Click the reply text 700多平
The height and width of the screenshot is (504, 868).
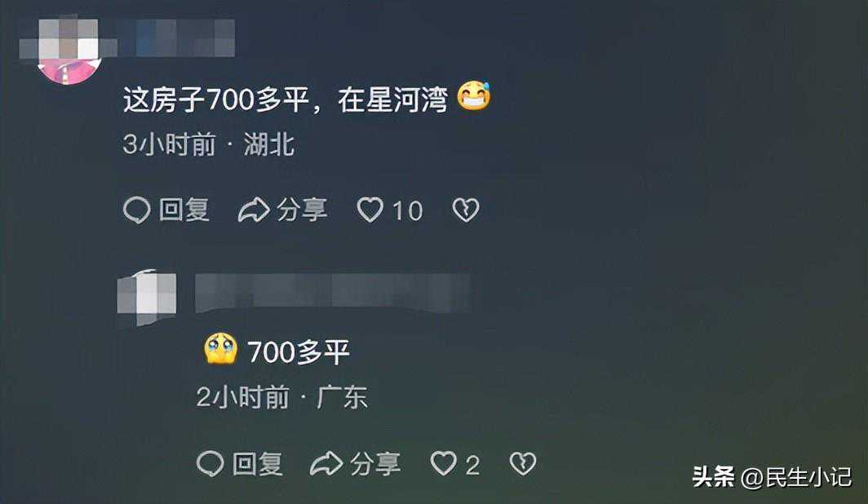click(x=299, y=351)
